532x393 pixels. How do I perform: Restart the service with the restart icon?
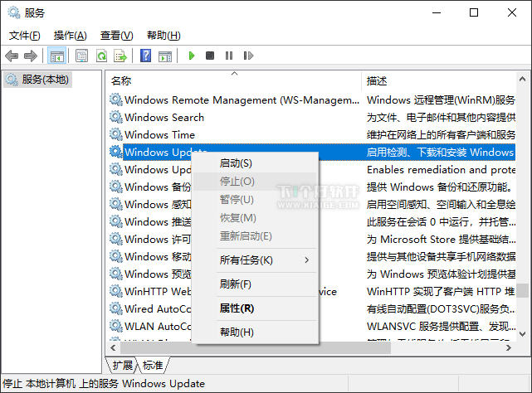coord(248,56)
